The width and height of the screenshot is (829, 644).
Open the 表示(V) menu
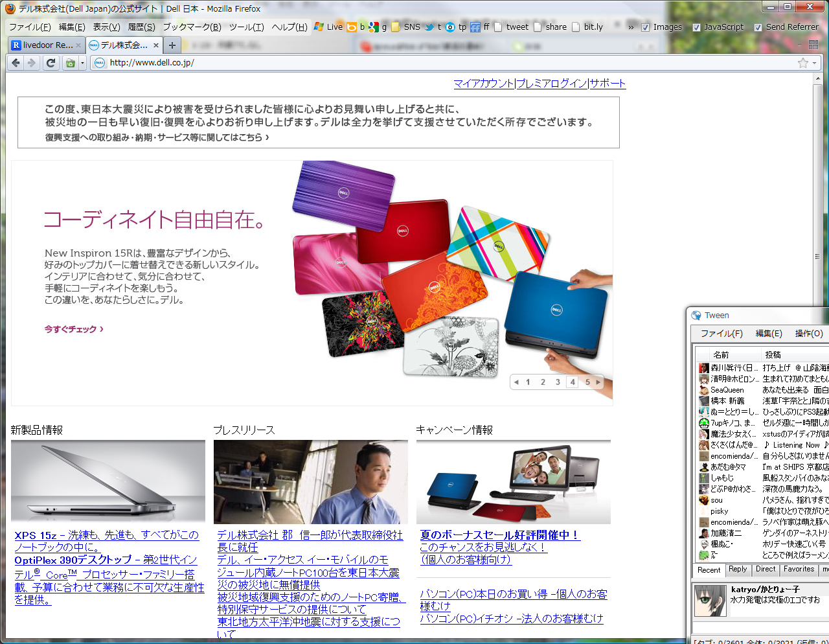point(106,27)
